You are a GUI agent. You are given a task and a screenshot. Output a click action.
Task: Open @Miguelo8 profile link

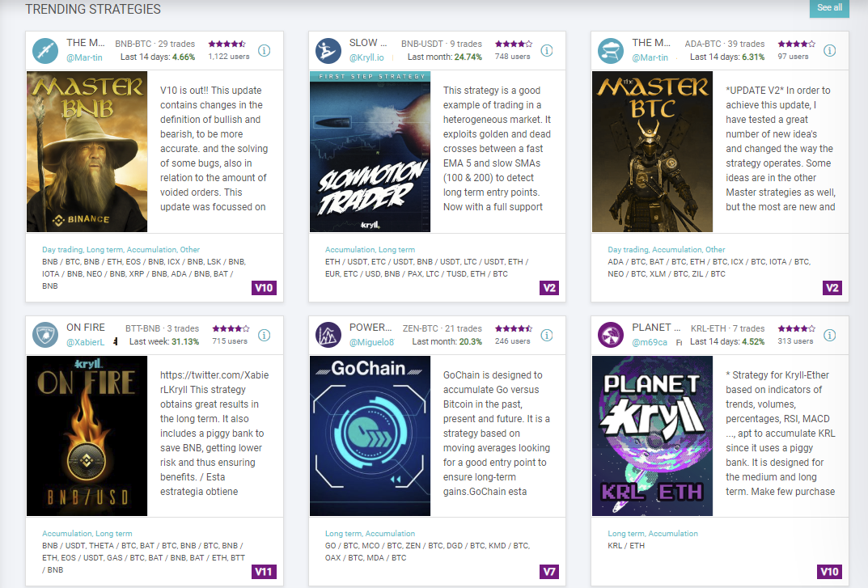pyautogui.click(x=371, y=342)
